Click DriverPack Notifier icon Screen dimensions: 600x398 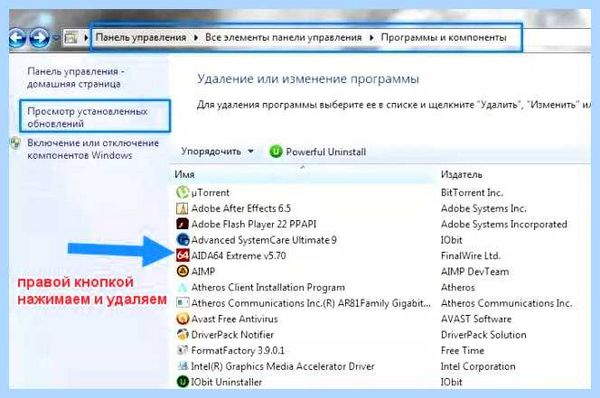[183, 334]
